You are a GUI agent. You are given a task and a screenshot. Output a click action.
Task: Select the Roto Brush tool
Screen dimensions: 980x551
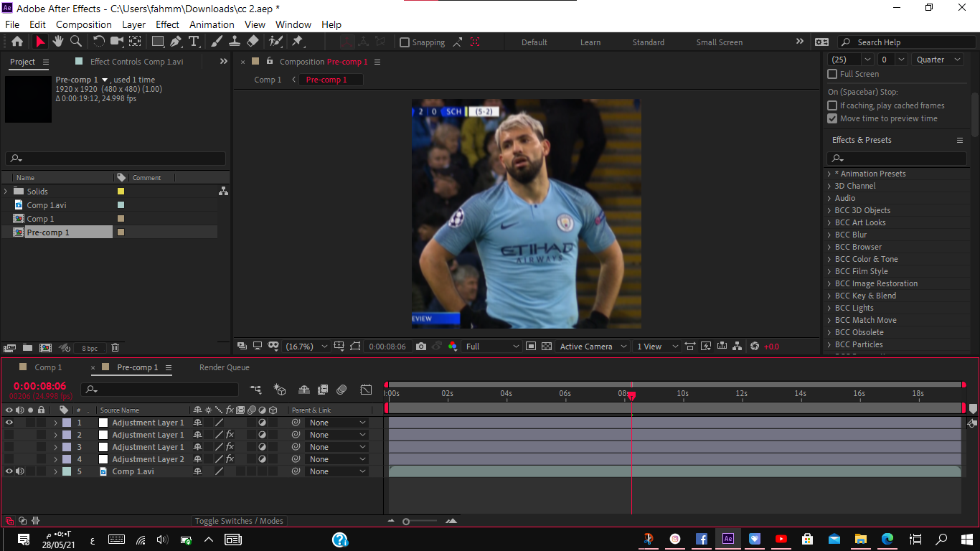(275, 42)
